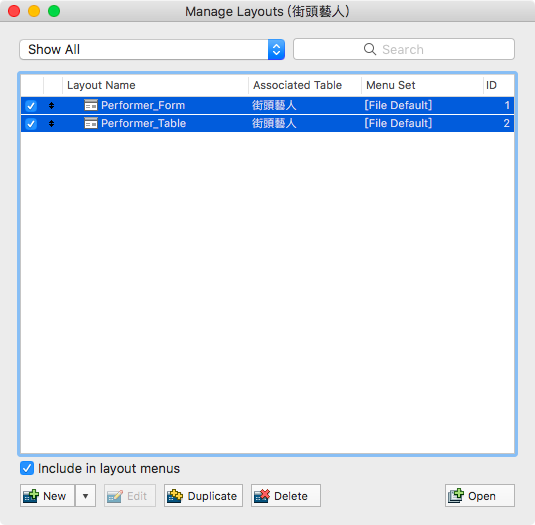535x525 pixels.
Task: Open the selected layouts
Action: 480,496
